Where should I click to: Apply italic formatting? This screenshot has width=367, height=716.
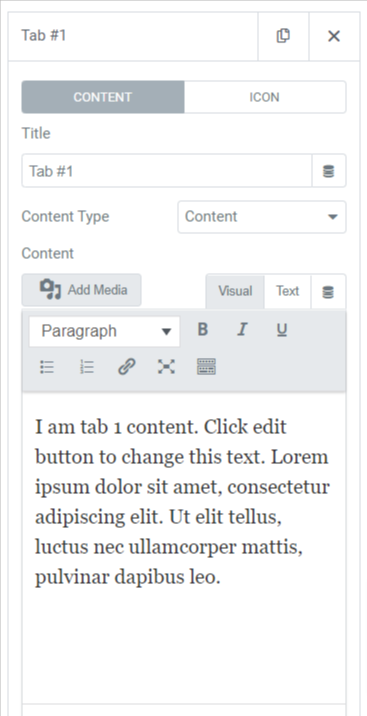pyautogui.click(x=242, y=329)
